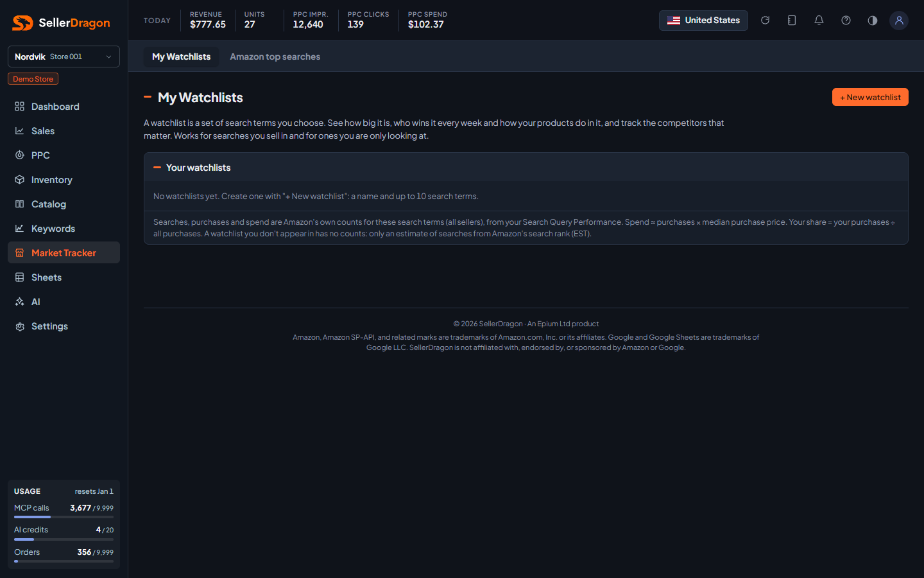924x578 pixels.
Task: Click the Orders usage progress bar
Action: point(64,561)
